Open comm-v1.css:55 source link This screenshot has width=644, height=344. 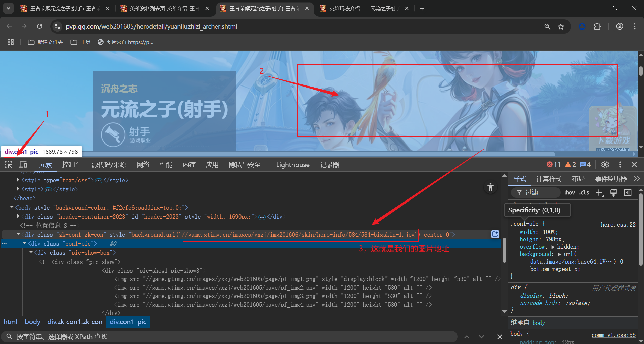click(x=613, y=335)
